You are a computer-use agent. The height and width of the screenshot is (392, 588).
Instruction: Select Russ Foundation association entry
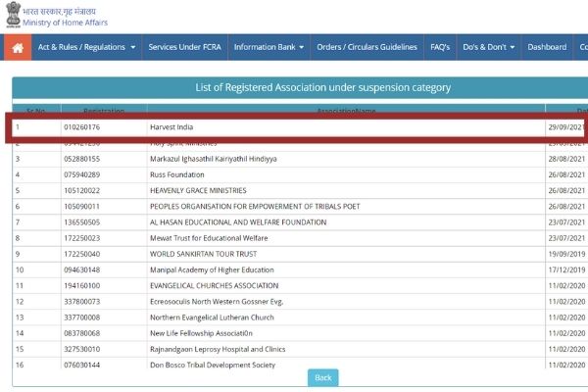tap(175, 174)
